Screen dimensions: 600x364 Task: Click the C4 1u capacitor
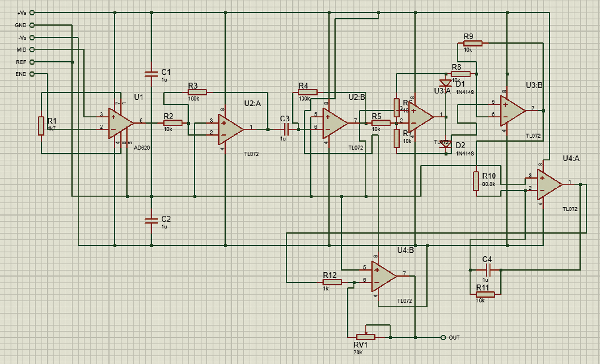pyautogui.click(x=488, y=270)
